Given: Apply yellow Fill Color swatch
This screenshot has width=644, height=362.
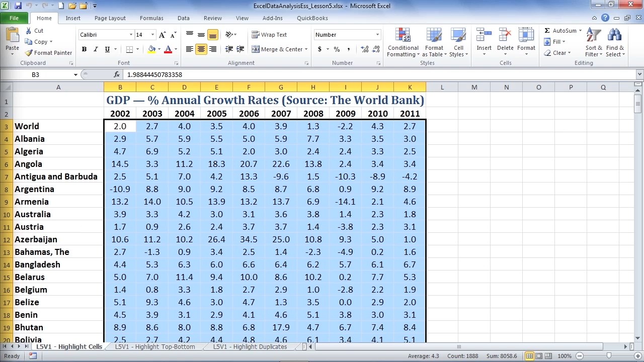Looking at the screenshot, I should [151, 49].
